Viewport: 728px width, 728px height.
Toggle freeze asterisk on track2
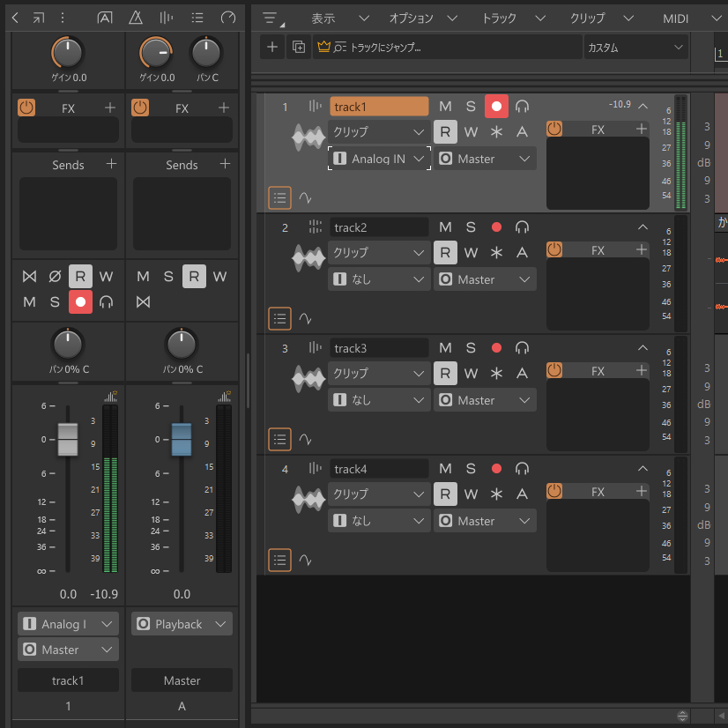pos(496,253)
